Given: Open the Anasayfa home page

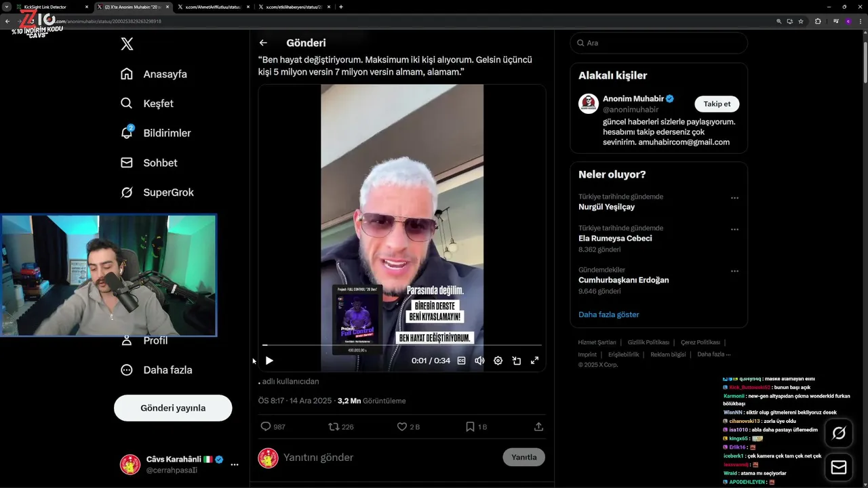Looking at the screenshot, I should coord(153,74).
